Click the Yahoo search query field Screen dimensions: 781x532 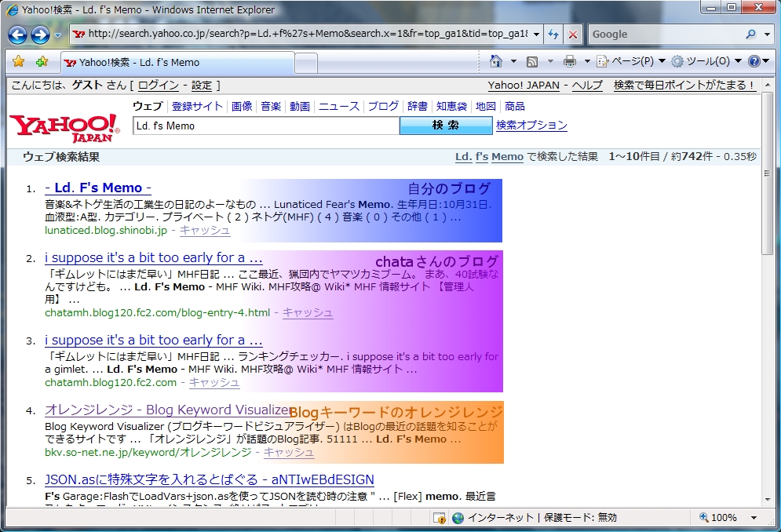pos(266,126)
